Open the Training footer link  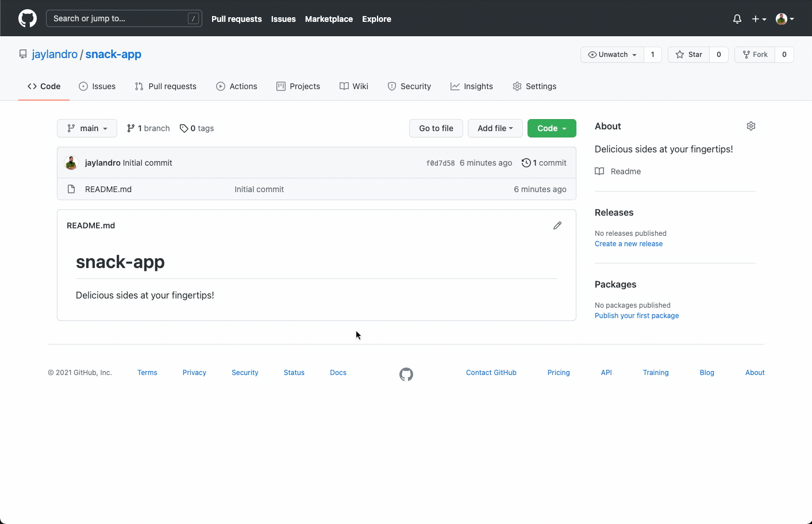[656, 373]
